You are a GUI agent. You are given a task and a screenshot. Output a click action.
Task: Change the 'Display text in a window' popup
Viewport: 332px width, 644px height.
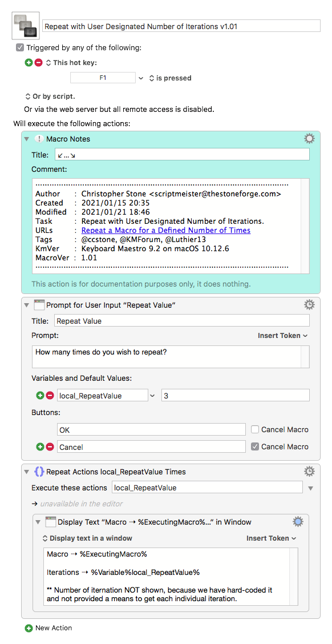point(87,538)
